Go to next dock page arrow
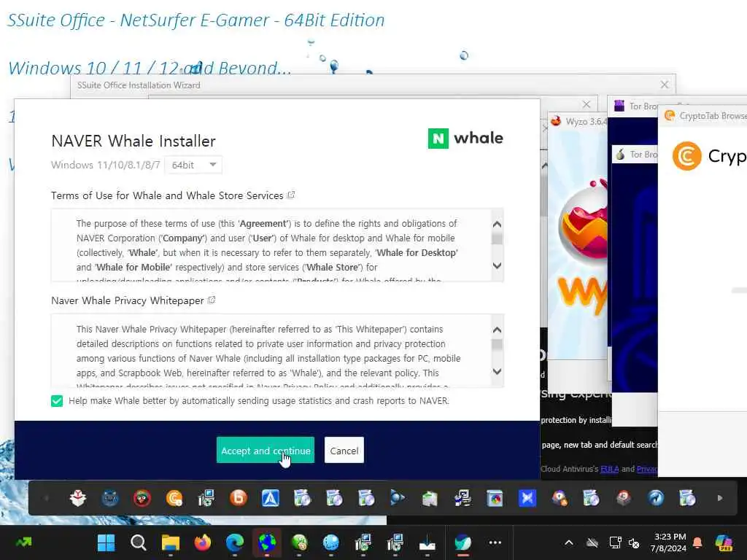The width and height of the screenshot is (747, 560). 720,498
